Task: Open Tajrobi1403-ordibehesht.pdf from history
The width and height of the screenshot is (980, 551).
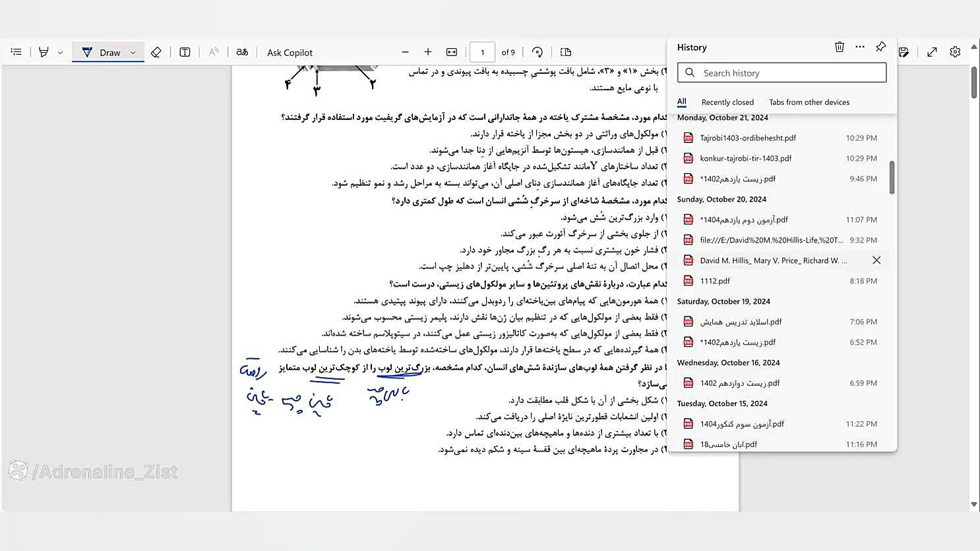Action: [781, 138]
